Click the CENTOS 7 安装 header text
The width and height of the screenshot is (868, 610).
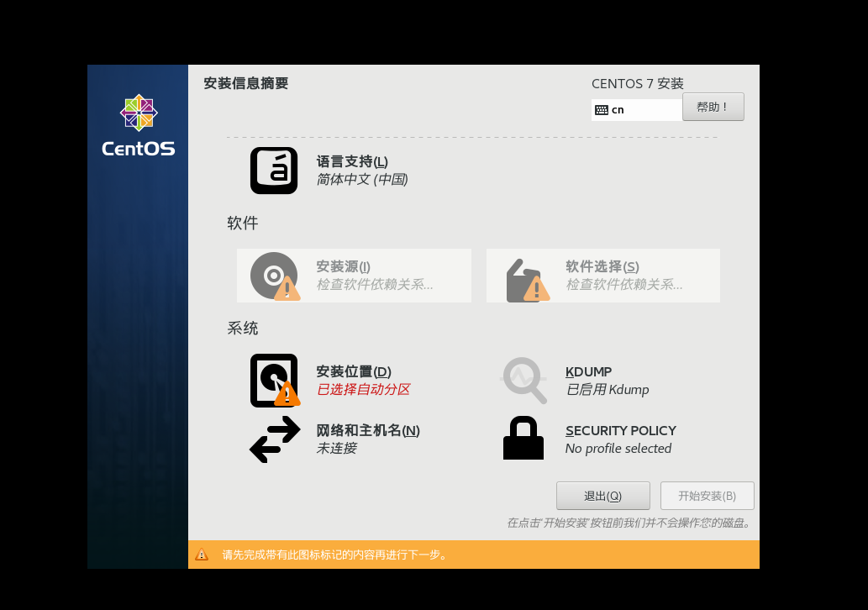click(x=637, y=83)
